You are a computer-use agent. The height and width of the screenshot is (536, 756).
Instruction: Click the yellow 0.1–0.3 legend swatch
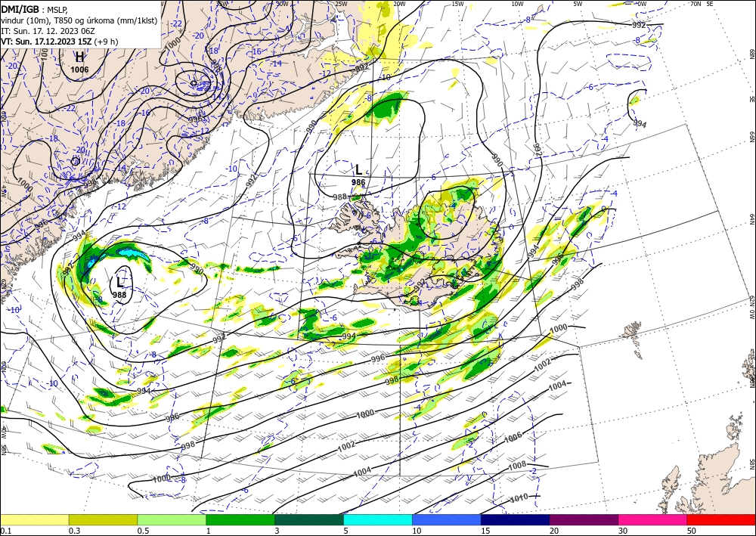(35, 519)
